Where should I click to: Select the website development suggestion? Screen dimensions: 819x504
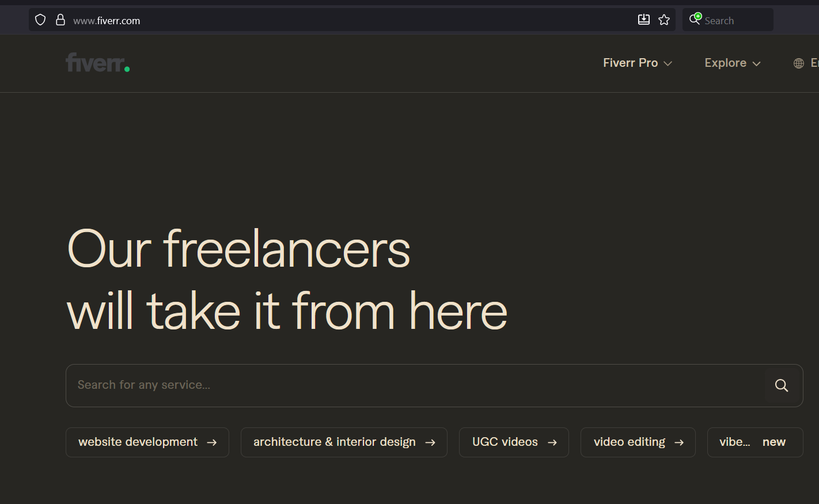pos(147,442)
